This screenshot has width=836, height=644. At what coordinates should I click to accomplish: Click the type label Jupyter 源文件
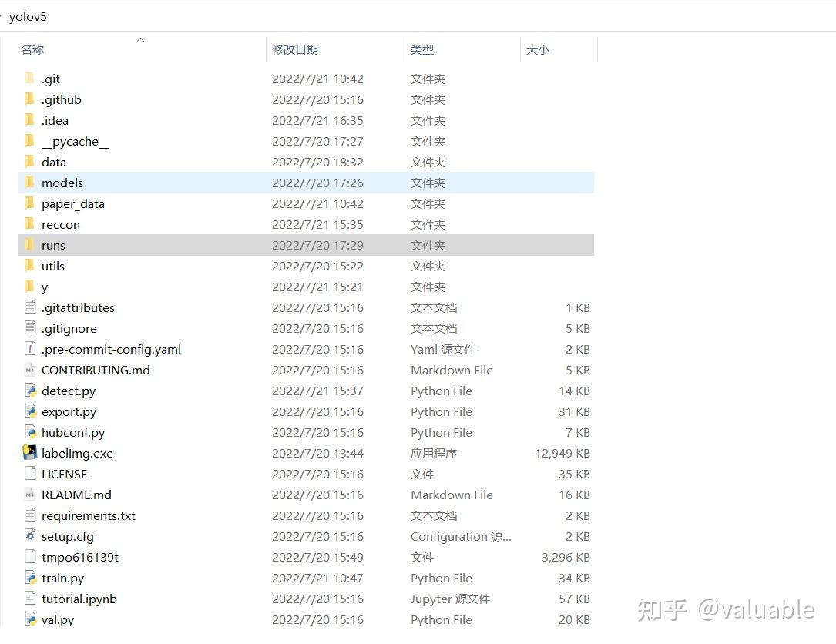point(451,599)
